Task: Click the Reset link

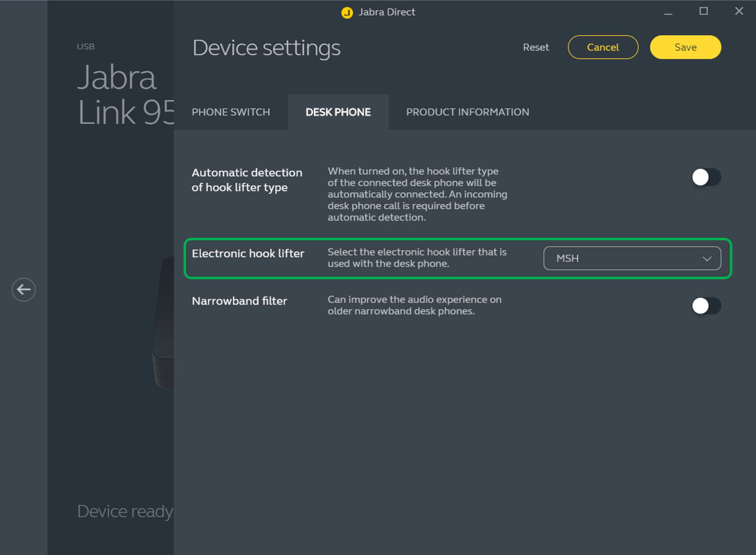Action: tap(536, 47)
